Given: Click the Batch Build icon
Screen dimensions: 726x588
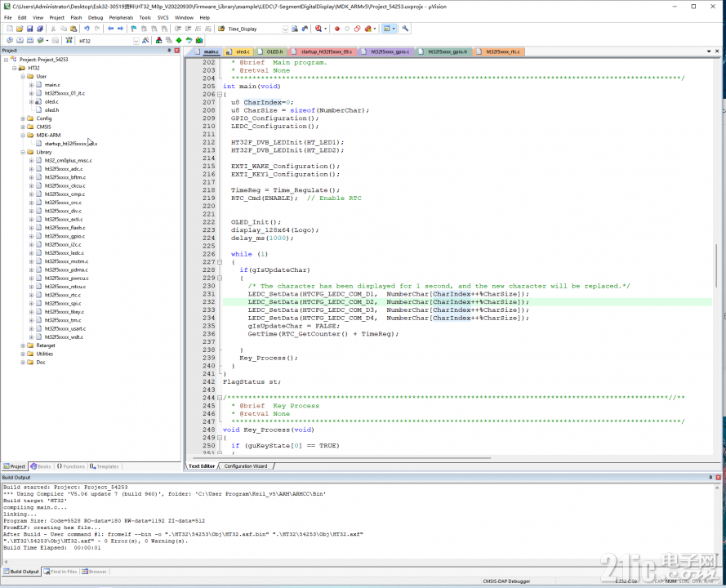Looking at the screenshot, I should point(41,41).
